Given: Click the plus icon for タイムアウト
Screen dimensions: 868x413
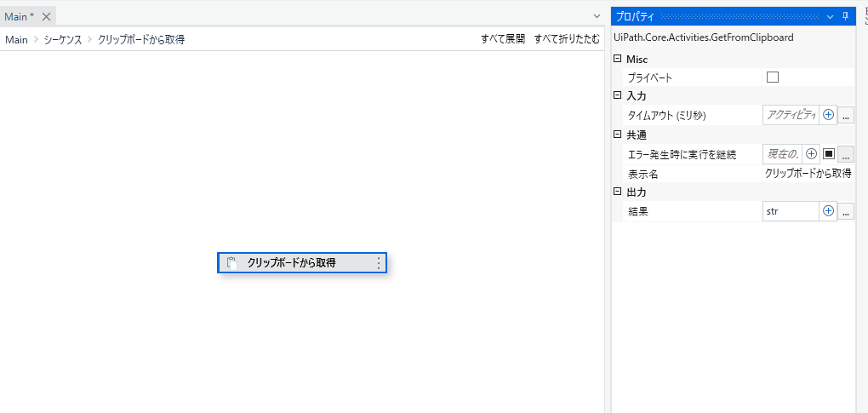Looking at the screenshot, I should (828, 115).
